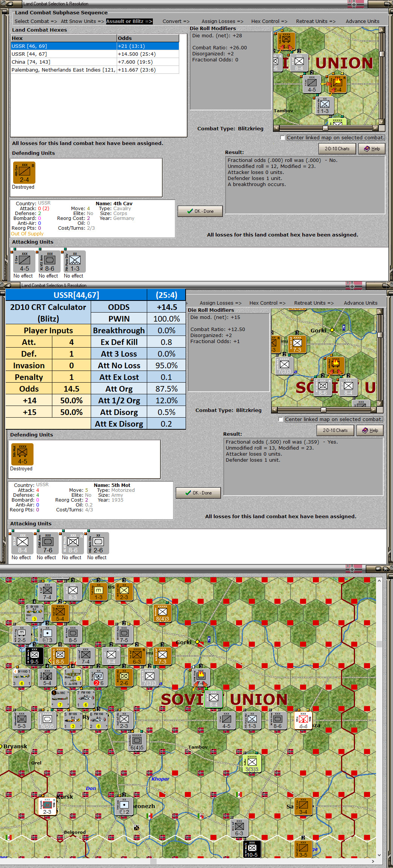This screenshot has height=868, width=393.
Task: Click the Odds column header in Land Combat Hexes
Action: pyautogui.click(x=148, y=38)
